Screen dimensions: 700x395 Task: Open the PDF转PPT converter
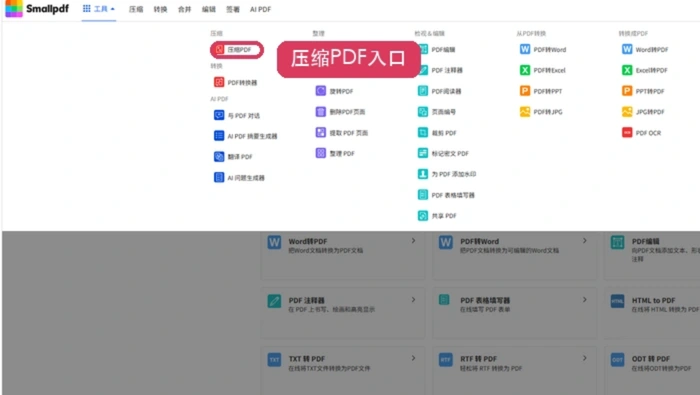coord(541,91)
